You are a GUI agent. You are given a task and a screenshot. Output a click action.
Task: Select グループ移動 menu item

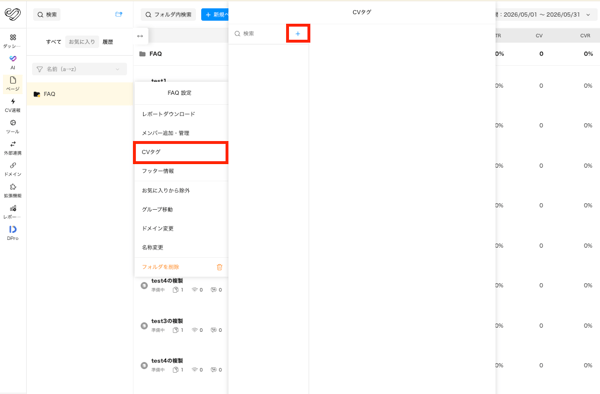pyautogui.click(x=181, y=210)
